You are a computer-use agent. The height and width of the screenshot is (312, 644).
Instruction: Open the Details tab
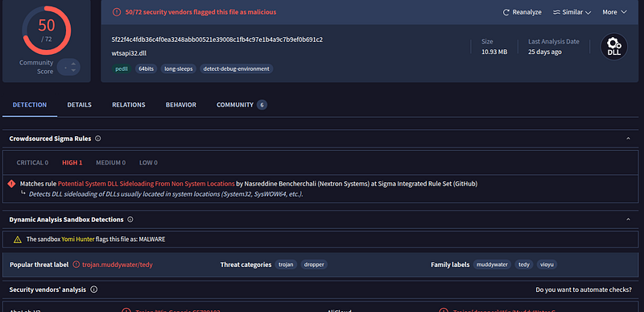coord(79,105)
